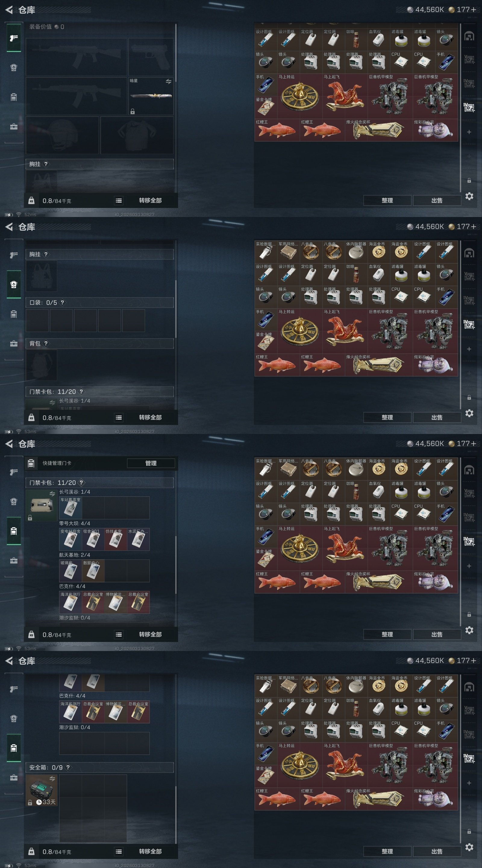Show help for 安全箱 0/9
This screenshot has width=482, height=868.
68,767
